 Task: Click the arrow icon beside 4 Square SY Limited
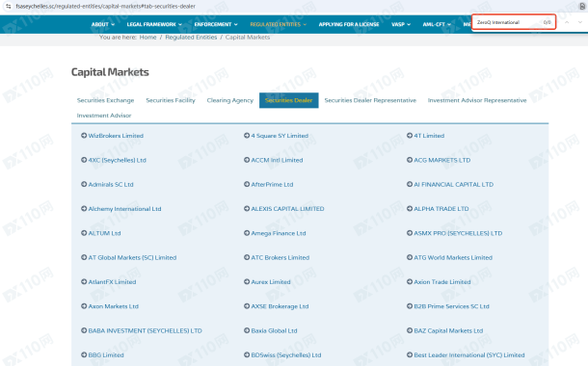[x=247, y=135]
